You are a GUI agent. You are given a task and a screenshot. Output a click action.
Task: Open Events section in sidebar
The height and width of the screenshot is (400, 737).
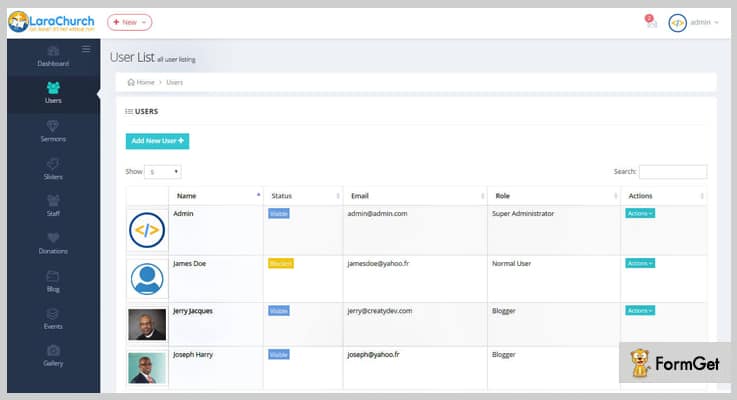point(53,319)
